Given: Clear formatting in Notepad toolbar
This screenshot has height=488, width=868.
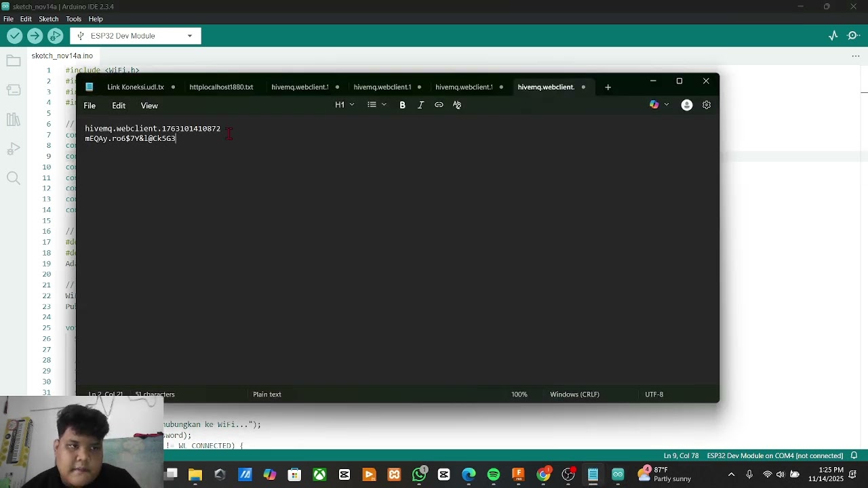Looking at the screenshot, I should point(457,105).
